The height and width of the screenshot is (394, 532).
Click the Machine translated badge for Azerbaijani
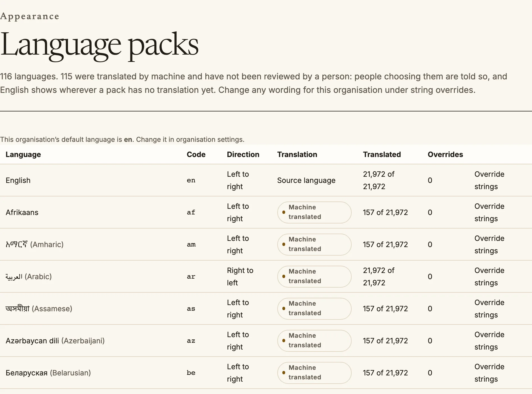314,341
